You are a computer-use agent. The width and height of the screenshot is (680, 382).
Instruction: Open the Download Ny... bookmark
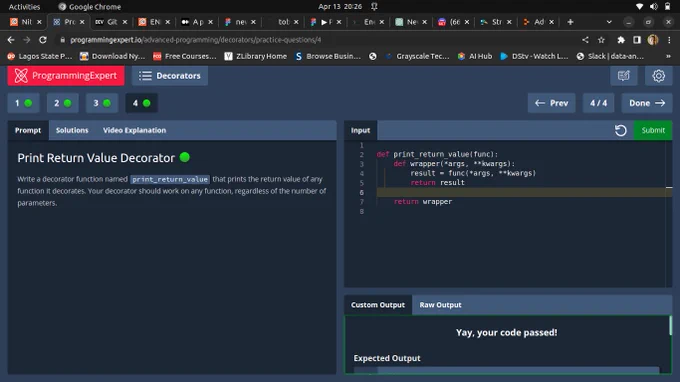point(112,56)
